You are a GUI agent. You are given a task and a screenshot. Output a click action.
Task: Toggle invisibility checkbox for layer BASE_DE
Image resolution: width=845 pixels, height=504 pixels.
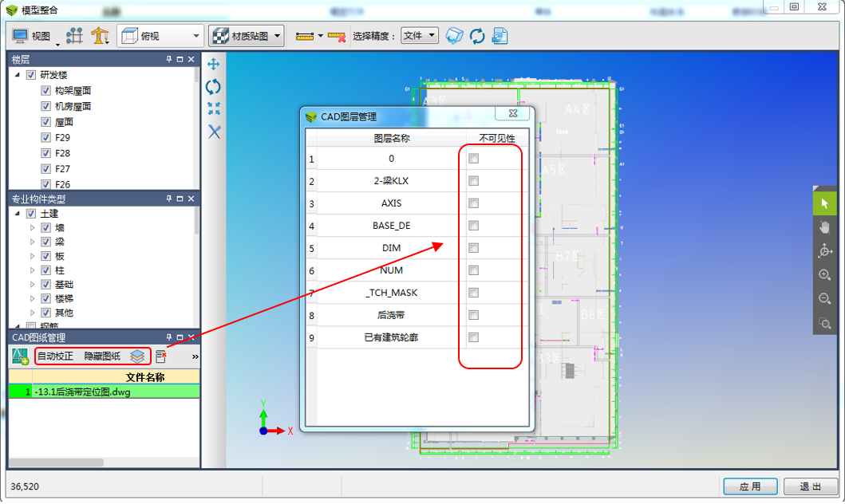click(x=474, y=226)
